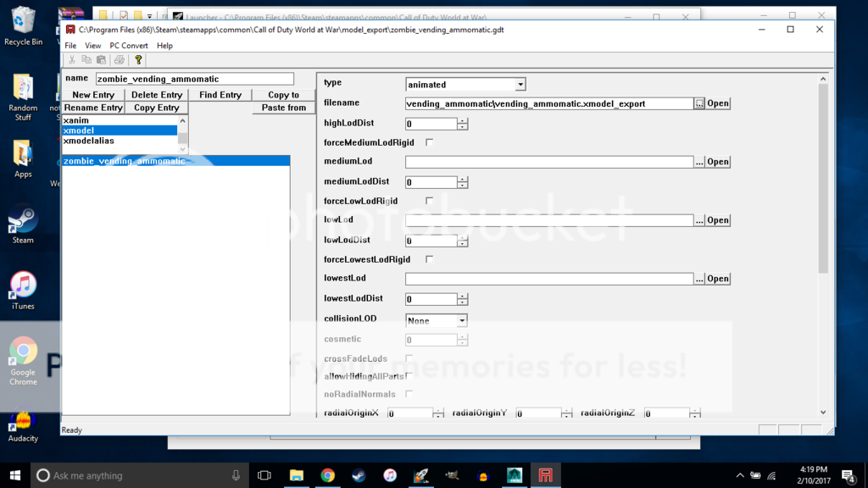Toggle forceMediumLodRigid checkbox
Screen dimensions: 868x488
click(x=429, y=142)
